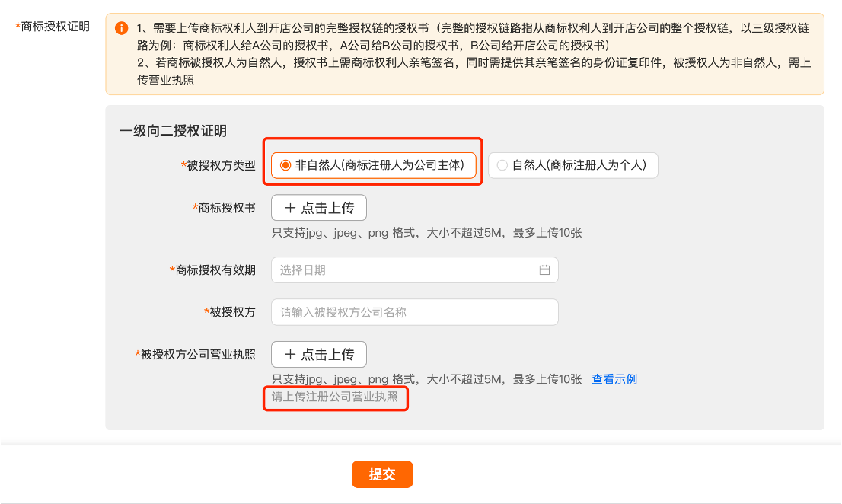Click the 被授权方类型 label
Screen dimensions: 842x504
(221, 165)
